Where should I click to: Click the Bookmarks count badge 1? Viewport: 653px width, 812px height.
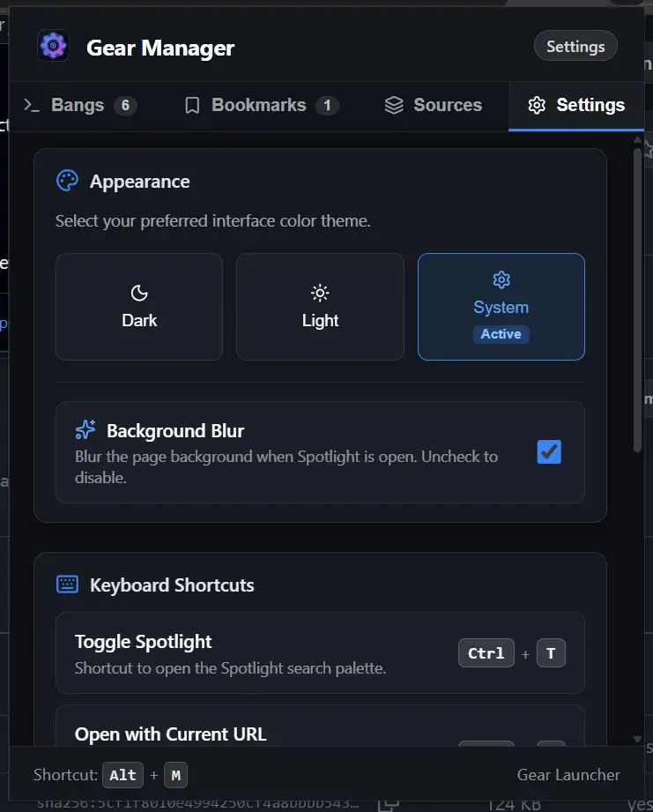[x=327, y=106]
